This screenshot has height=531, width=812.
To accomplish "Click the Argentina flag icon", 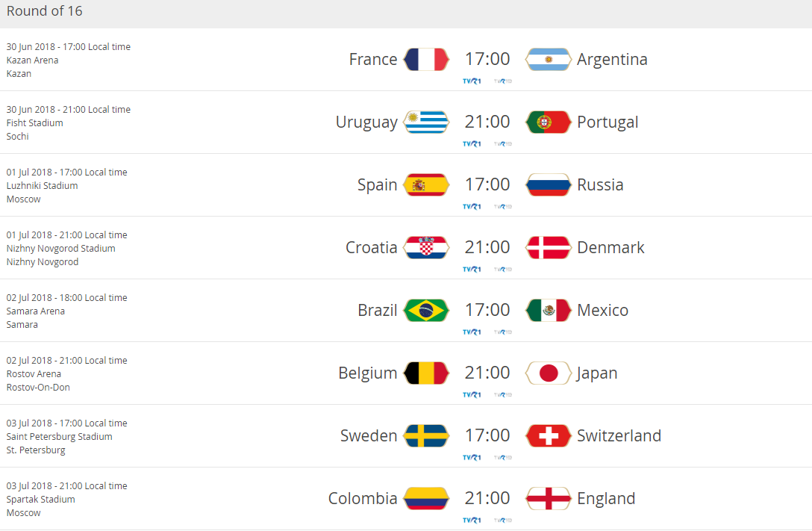I will click(549, 60).
